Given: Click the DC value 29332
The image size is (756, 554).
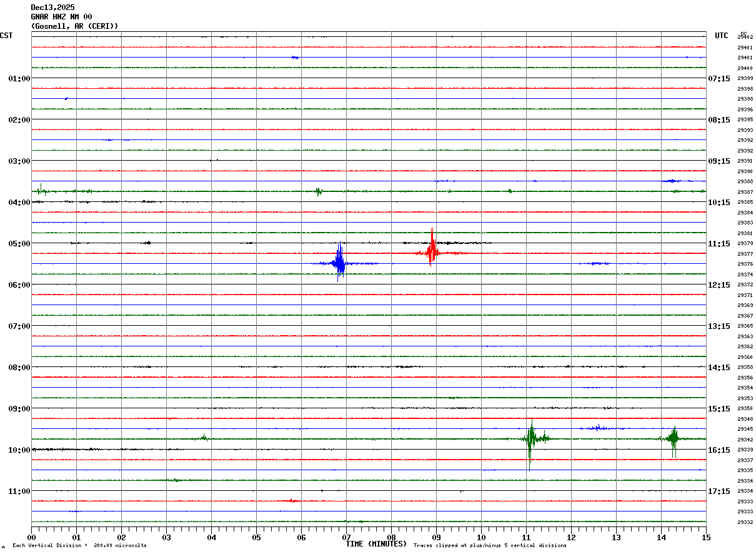Looking at the screenshot, I should [x=745, y=522].
